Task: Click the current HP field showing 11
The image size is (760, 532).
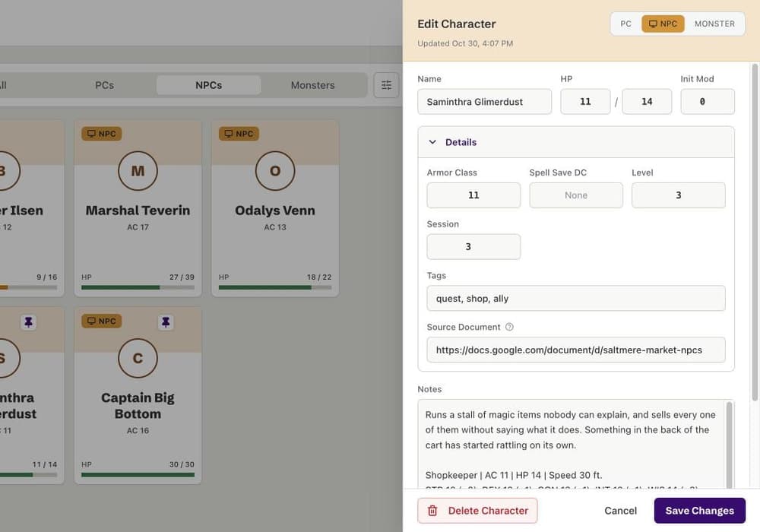Action: click(585, 102)
